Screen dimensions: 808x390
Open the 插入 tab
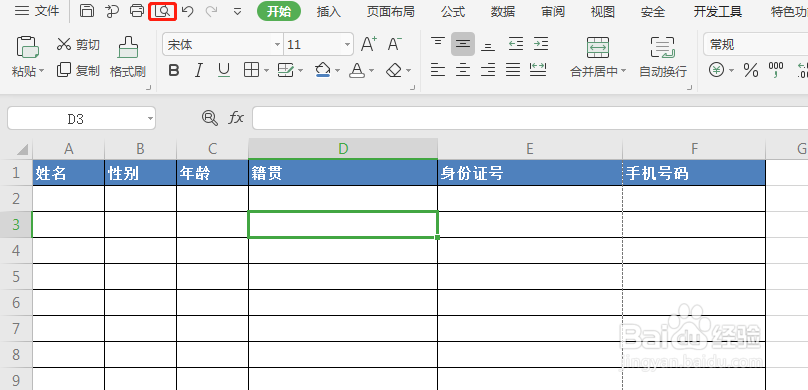click(x=329, y=11)
